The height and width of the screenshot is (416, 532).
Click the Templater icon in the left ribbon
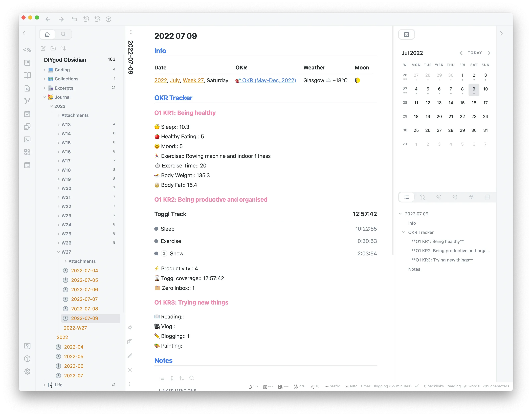tap(27, 50)
